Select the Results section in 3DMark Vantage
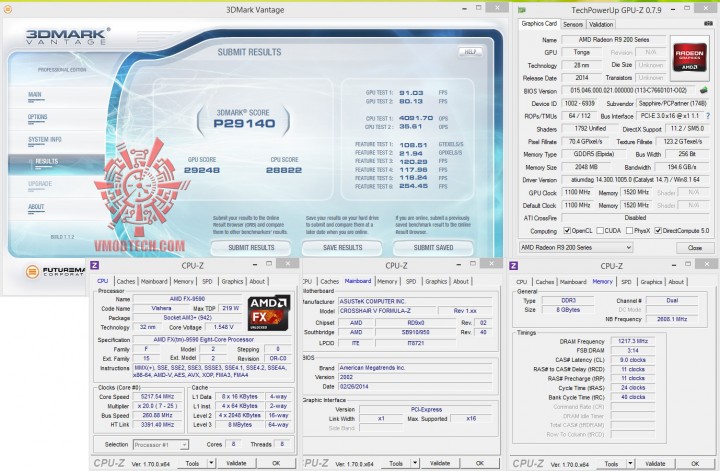Image resolution: width=720 pixels, height=471 pixels. pos(47,162)
